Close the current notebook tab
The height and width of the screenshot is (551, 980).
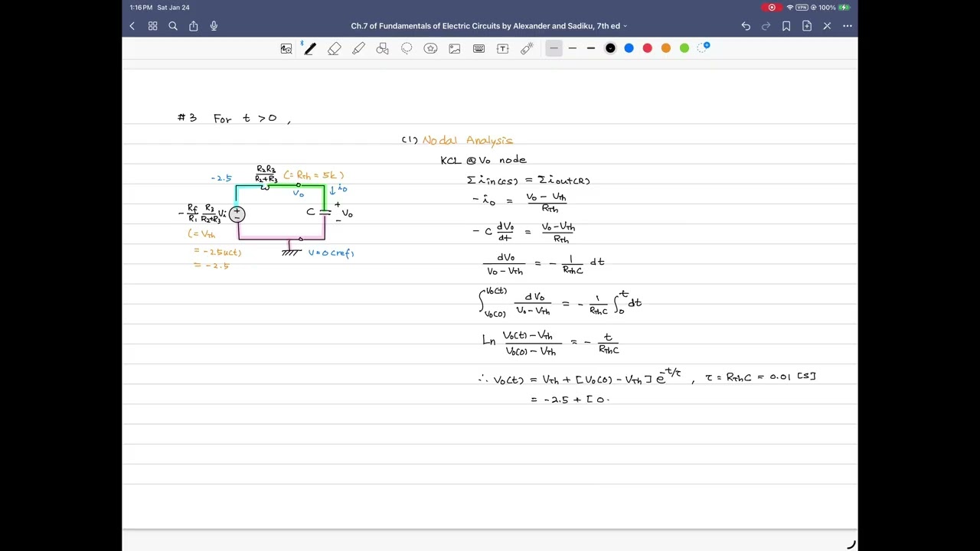[x=827, y=26]
